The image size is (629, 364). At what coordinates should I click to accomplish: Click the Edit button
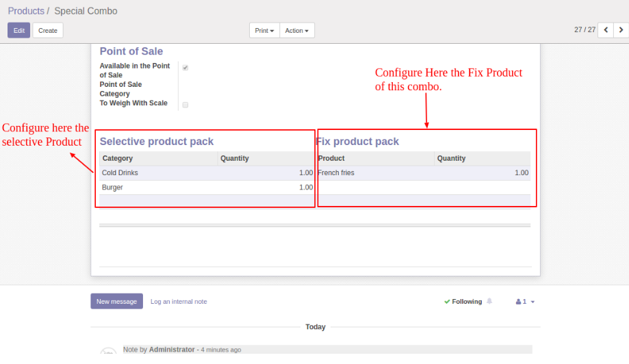click(x=19, y=31)
